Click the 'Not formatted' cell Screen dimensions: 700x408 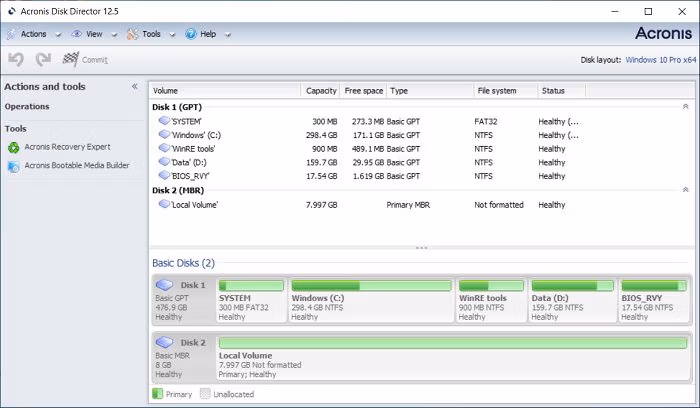499,205
